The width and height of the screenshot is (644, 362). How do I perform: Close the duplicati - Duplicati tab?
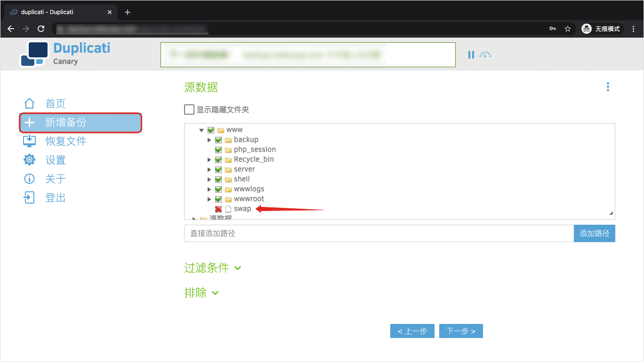(110, 12)
